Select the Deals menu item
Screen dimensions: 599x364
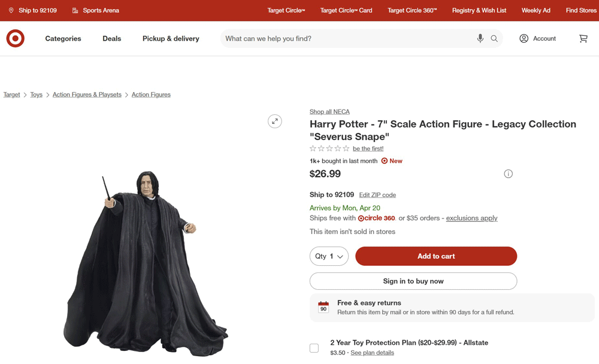[111, 38]
